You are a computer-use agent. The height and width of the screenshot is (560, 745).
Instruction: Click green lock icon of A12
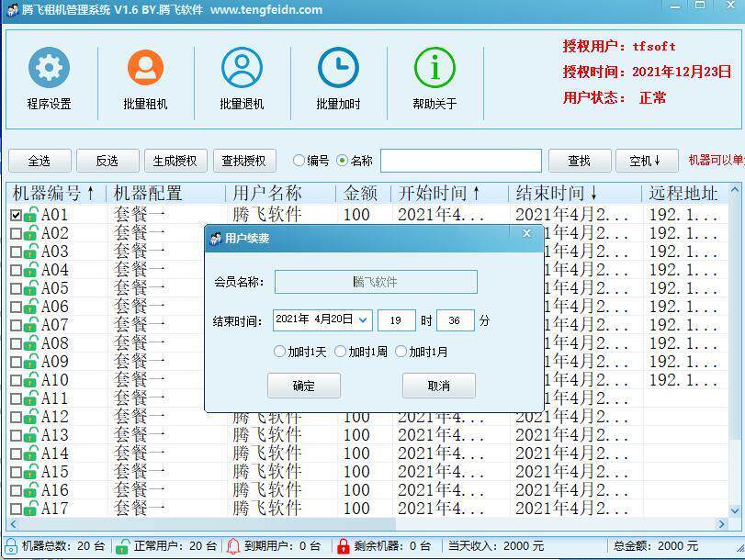click(30, 417)
